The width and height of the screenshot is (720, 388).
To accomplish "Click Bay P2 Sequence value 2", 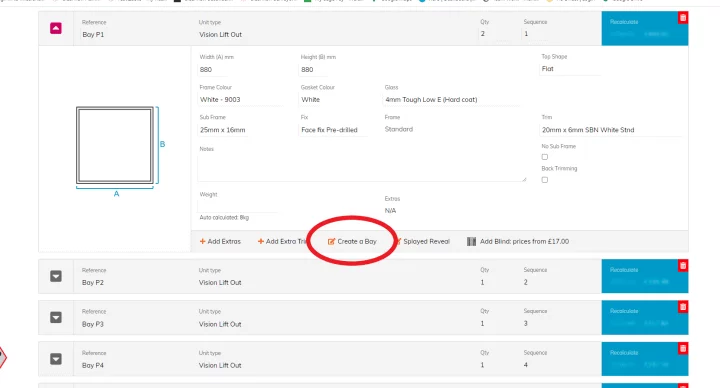I will click(x=526, y=282).
